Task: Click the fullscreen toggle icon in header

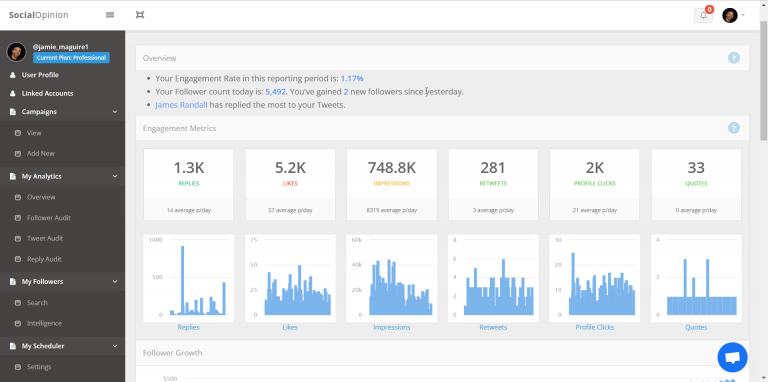Action: [140, 15]
